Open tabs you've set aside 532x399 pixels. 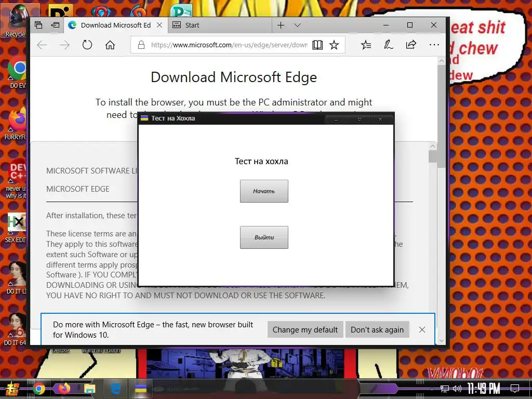(38, 25)
